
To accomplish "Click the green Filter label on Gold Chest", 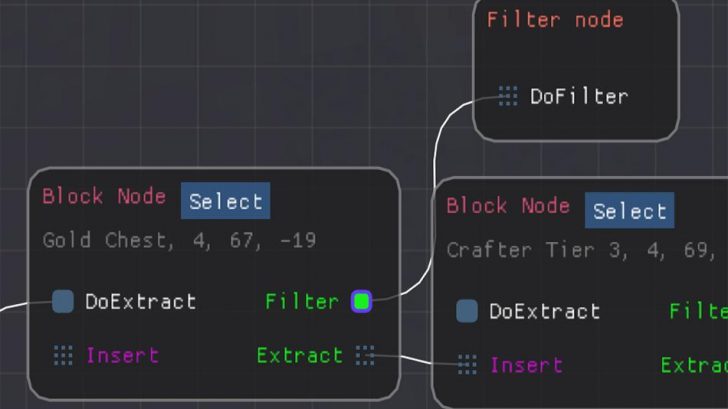I will (302, 301).
